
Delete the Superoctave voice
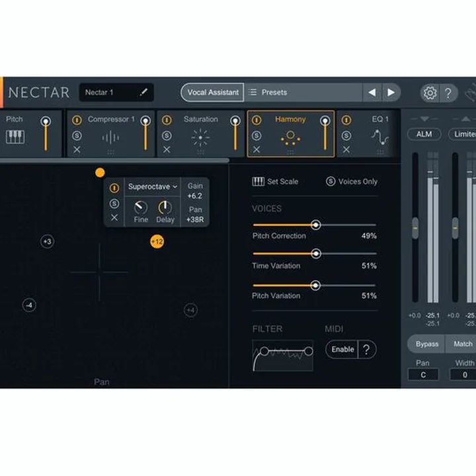(114, 218)
